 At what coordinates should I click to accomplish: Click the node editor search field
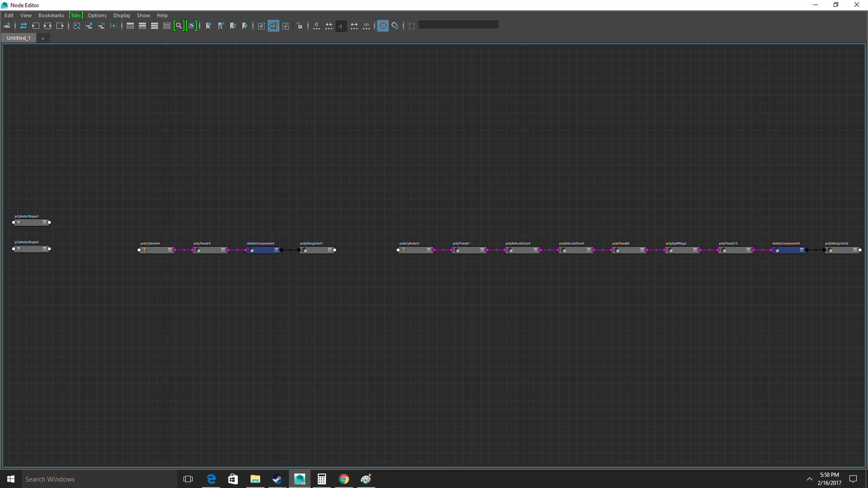[x=458, y=24]
